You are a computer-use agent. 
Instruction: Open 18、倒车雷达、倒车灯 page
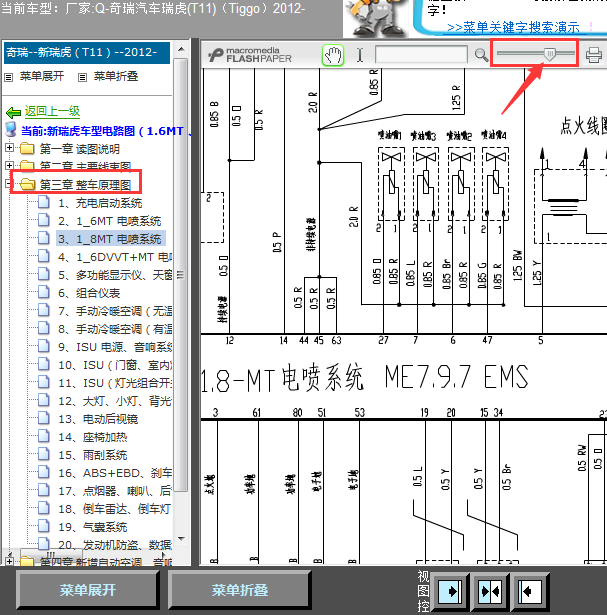click(x=114, y=509)
